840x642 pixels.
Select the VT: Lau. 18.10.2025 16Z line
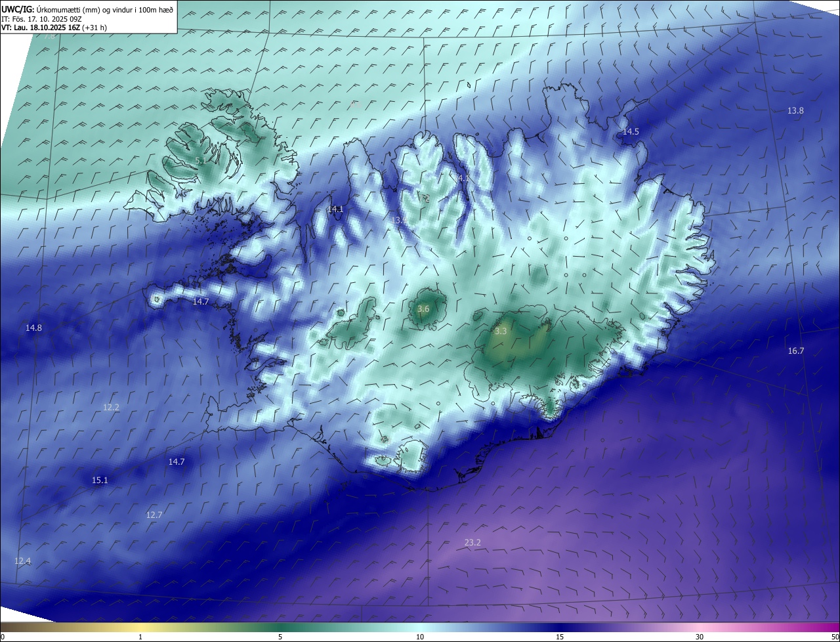click(x=54, y=28)
